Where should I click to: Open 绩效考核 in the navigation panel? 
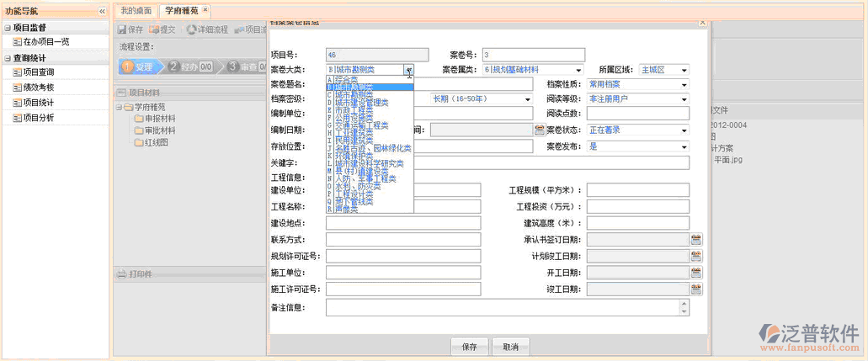pos(38,88)
